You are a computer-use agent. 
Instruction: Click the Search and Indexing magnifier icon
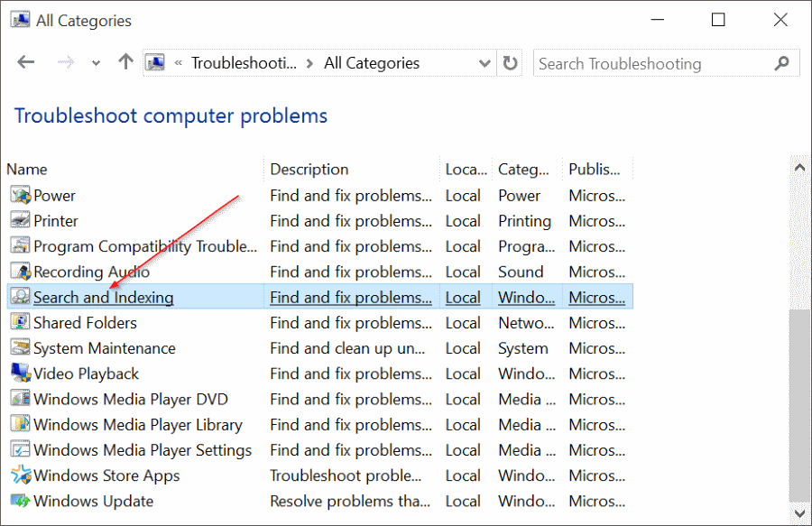coord(21,297)
